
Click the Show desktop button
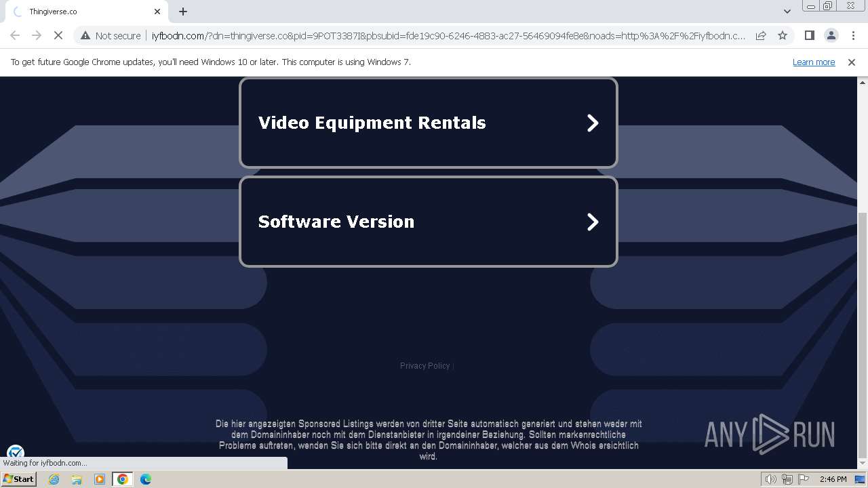coord(860,479)
